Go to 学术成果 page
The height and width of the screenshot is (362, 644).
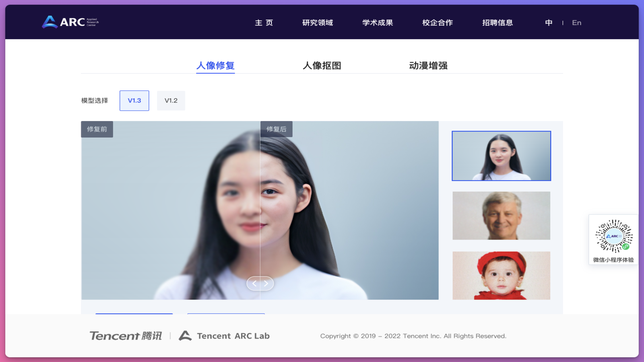[378, 23]
